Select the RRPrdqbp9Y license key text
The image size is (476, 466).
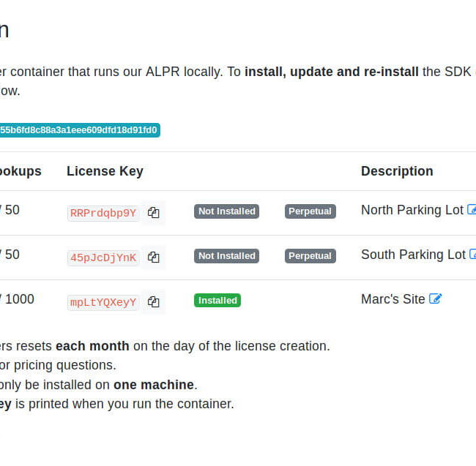[x=103, y=213]
